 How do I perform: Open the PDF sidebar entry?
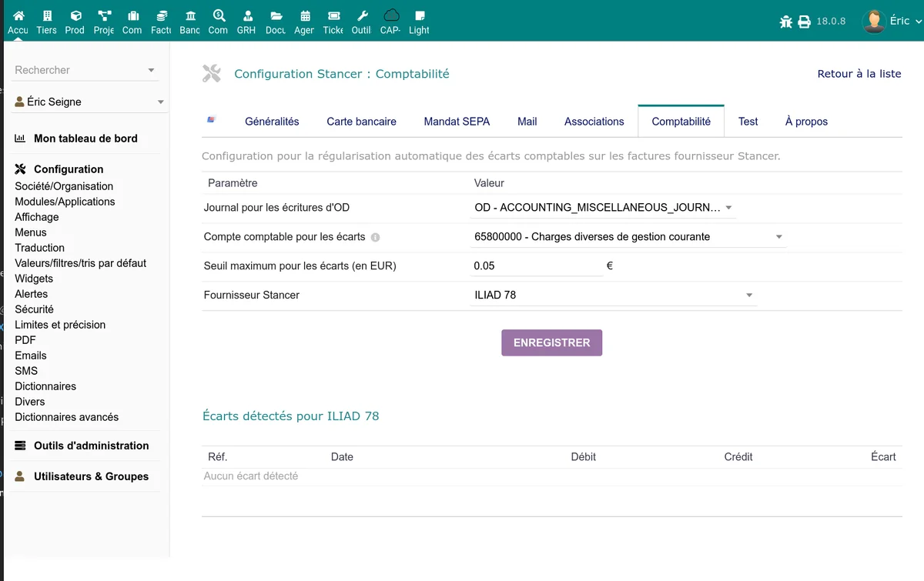[25, 340]
